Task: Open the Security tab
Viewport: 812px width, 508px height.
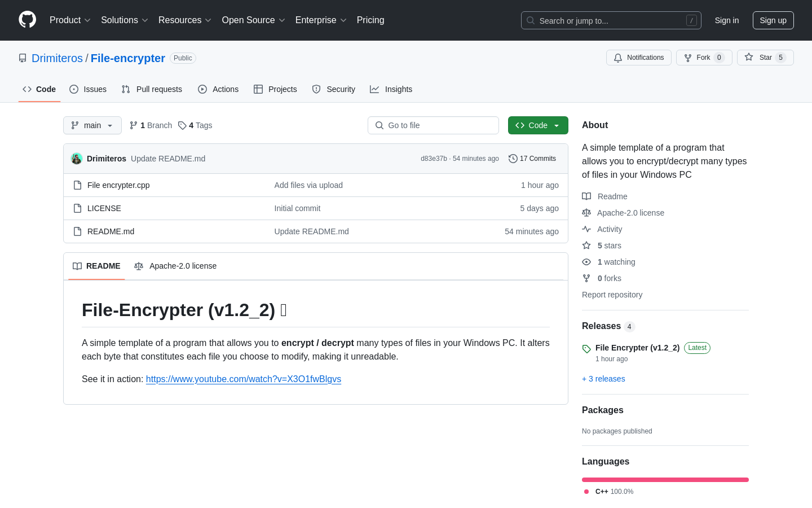Action: click(x=334, y=89)
